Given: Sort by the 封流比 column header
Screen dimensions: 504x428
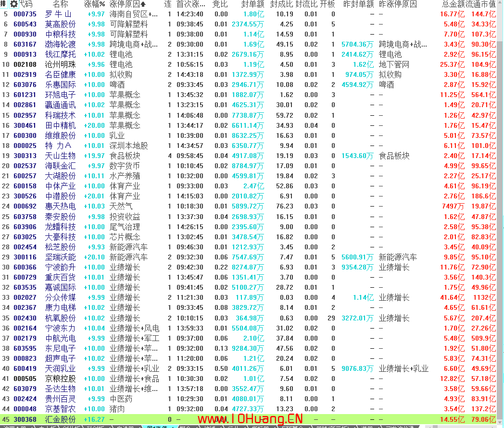Looking at the screenshot, I should click(306, 4).
